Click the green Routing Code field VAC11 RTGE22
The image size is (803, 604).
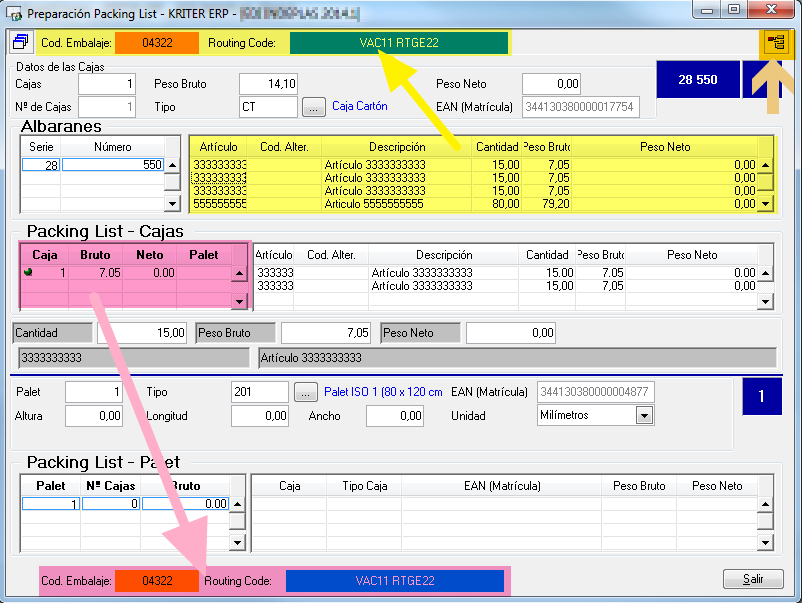click(x=399, y=43)
